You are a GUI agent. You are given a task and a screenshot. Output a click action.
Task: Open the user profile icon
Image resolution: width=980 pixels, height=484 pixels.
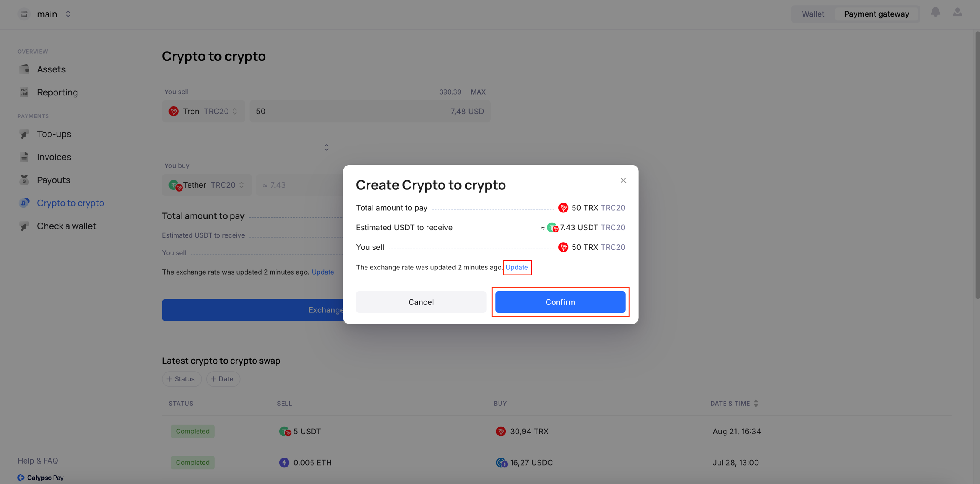point(957,12)
